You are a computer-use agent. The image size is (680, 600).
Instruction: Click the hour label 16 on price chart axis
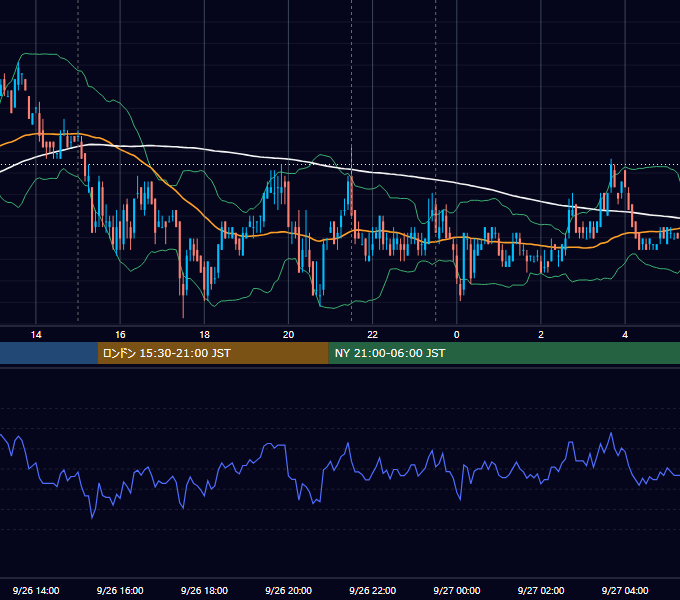[x=120, y=335]
